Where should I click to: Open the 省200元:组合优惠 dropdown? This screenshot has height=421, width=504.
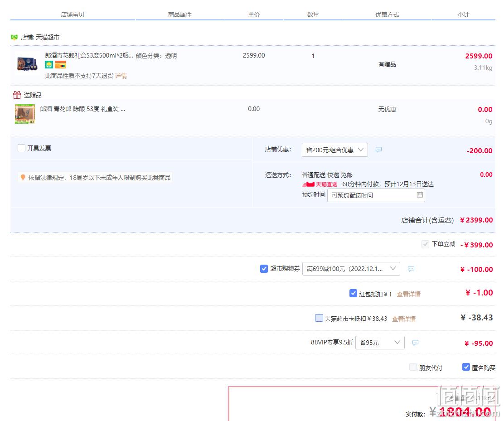tap(334, 150)
